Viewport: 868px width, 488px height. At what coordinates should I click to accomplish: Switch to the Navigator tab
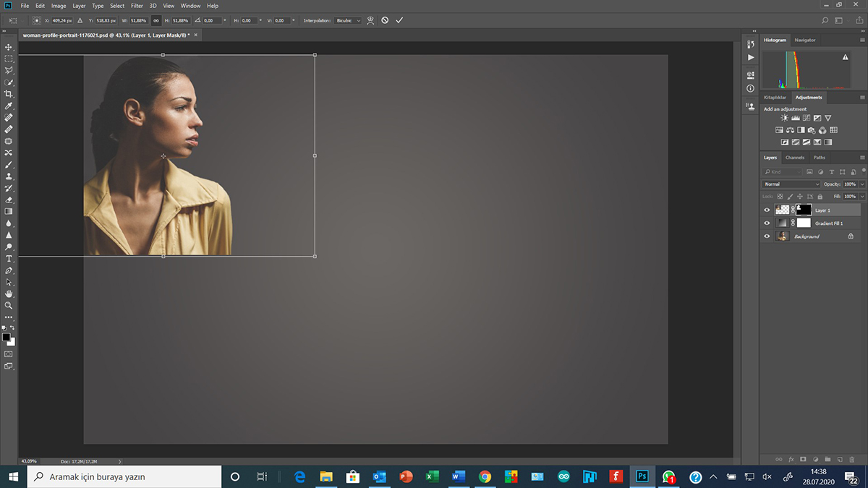[x=804, y=40]
